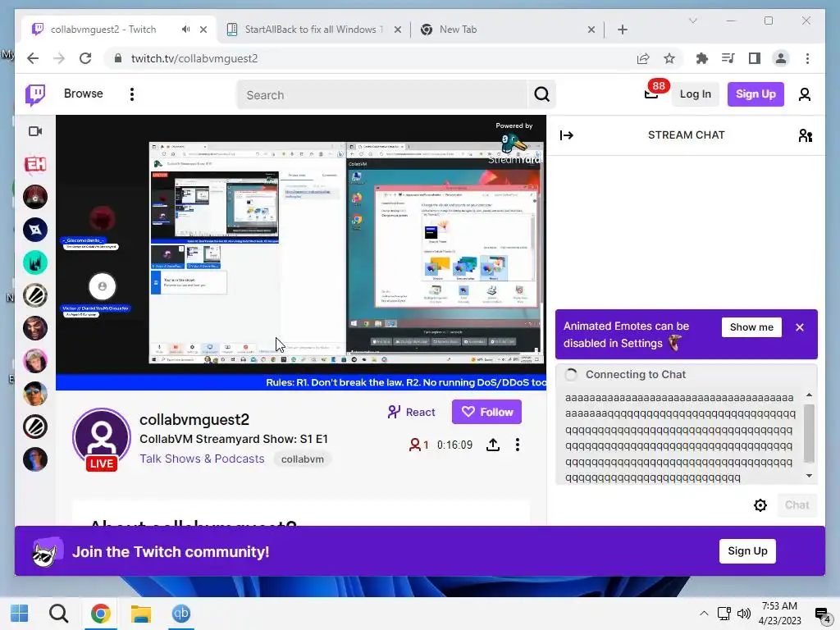The height and width of the screenshot is (630, 840).
Task: Click the browser back arrow
Action: coord(33,58)
